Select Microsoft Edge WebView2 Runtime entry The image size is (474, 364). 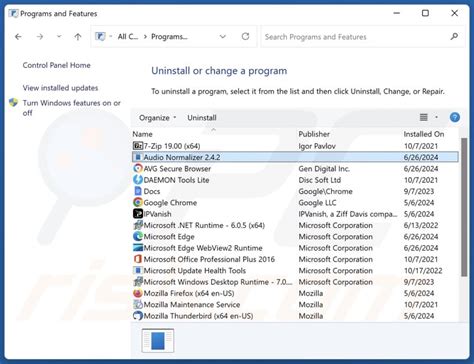tap(203, 248)
